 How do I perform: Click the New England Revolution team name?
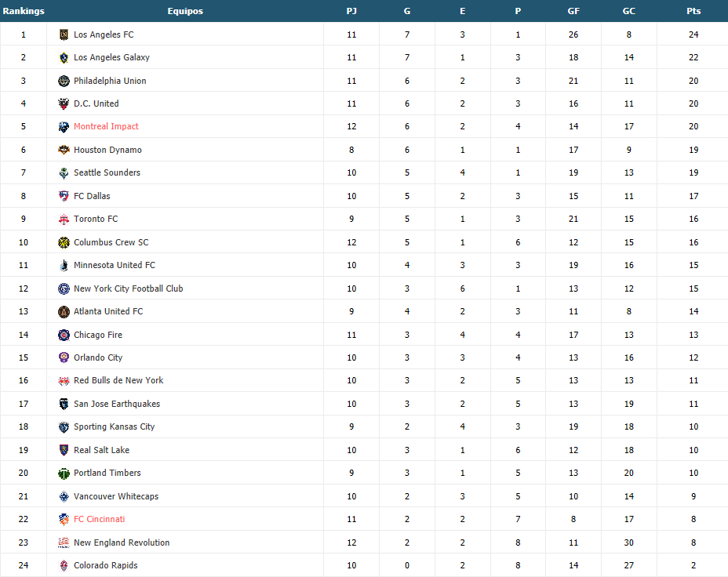pyautogui.click(x=122, y=543)
